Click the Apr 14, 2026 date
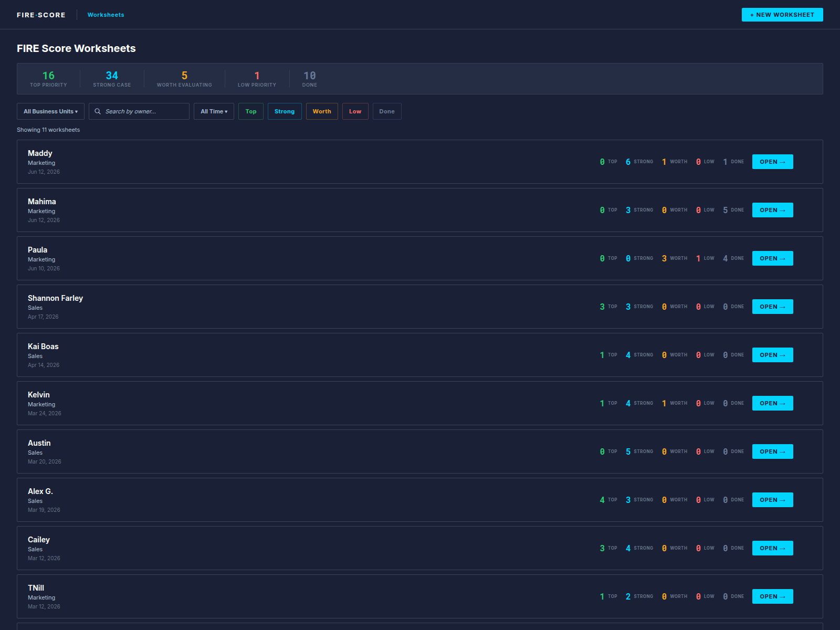The height and width of the screenshot is (630, 840). coord(44,365)
